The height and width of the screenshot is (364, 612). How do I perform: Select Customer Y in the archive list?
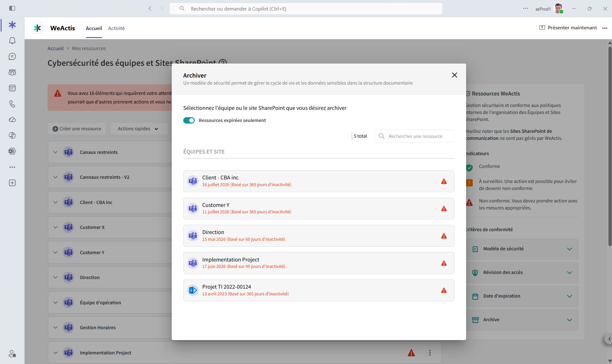click(x=319, y=209)
